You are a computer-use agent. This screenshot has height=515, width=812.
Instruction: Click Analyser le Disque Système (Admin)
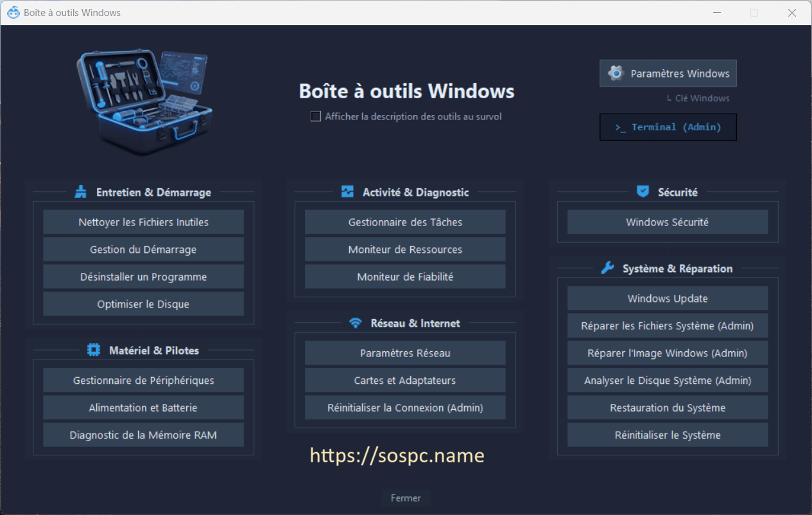tap(668, 380)
